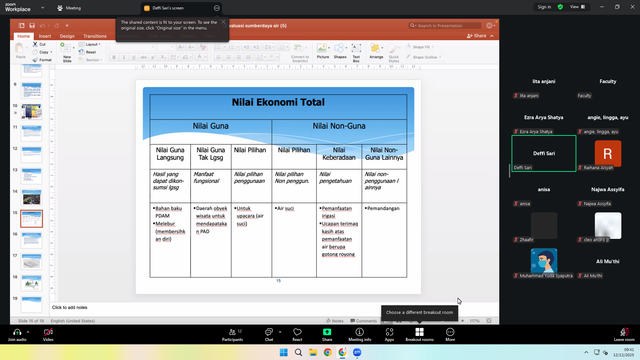The image size is (640, 360).
Task: Dismiss the shared content size notice
Action: (x=223, y=22)
